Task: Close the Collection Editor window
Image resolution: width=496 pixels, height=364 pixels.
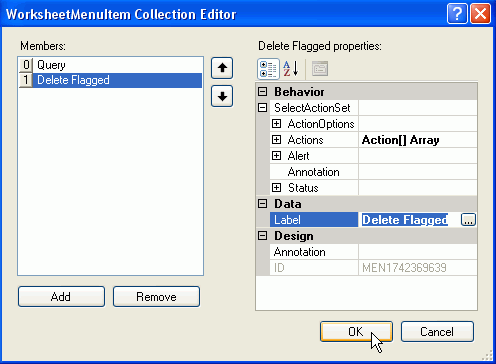Action: tap(480, 14)
